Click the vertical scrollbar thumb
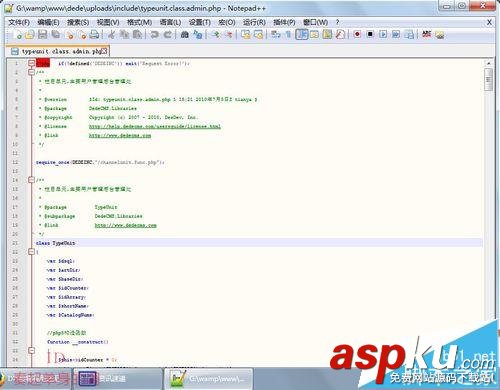The height and width of the screenshot is (390, 500). 488,80
